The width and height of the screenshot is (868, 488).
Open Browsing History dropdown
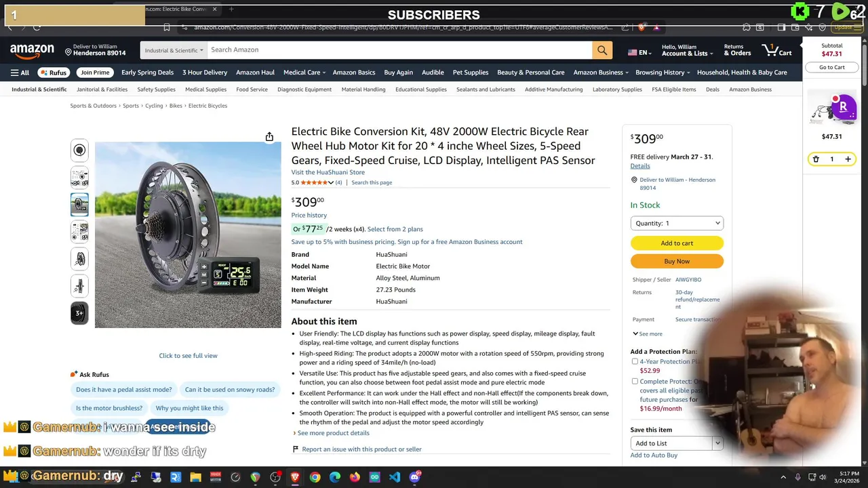(x=663, y=73)
